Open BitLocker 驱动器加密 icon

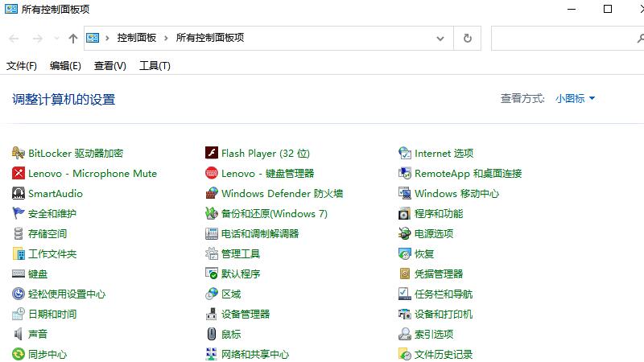[19, 153]
